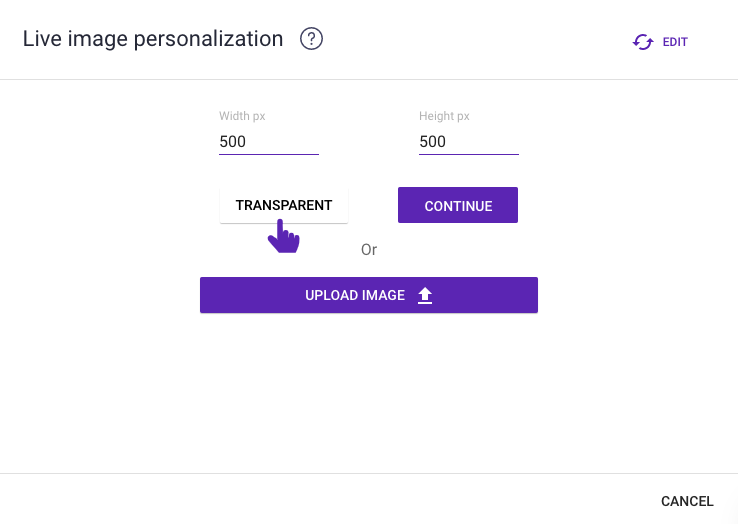The width and height of the screenshot is (738, 524).
Task: Click the underline beneath the Height value
Action: point(468,155)
